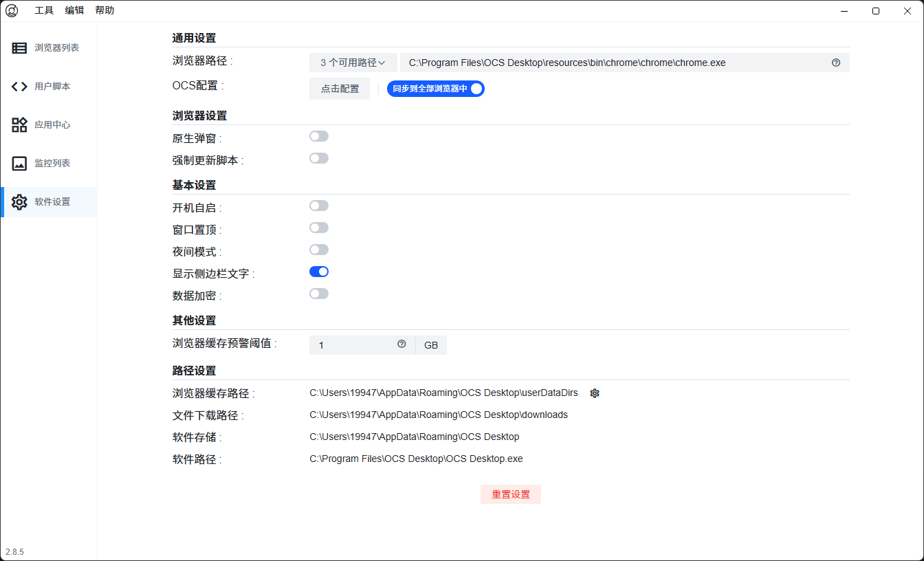Enable the 原生弹窗 toggle
This screenshot has width=924, height=561.
[x=319, y=137]
